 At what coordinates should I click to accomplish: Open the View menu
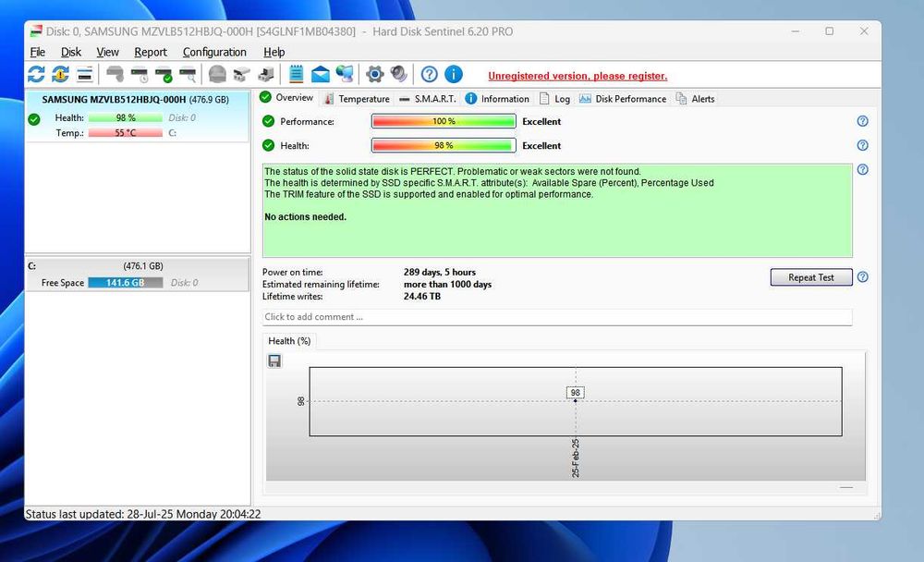(107, 52)
